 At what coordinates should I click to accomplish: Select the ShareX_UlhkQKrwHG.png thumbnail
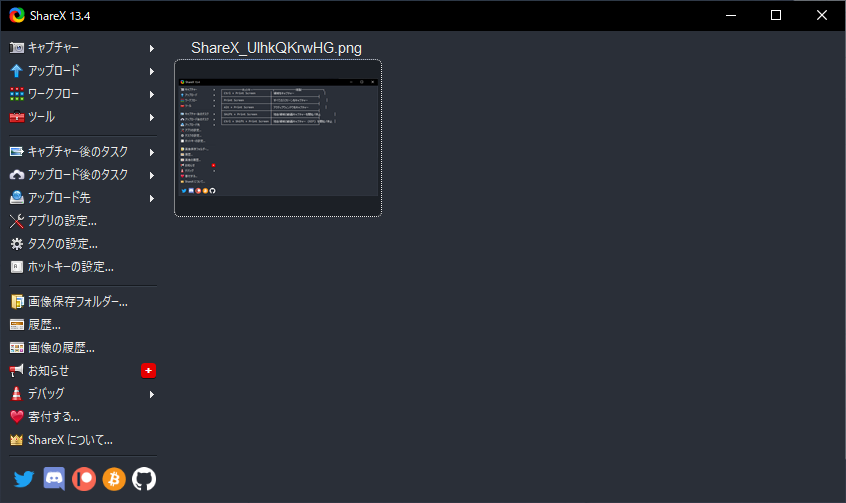pos(278,138)
